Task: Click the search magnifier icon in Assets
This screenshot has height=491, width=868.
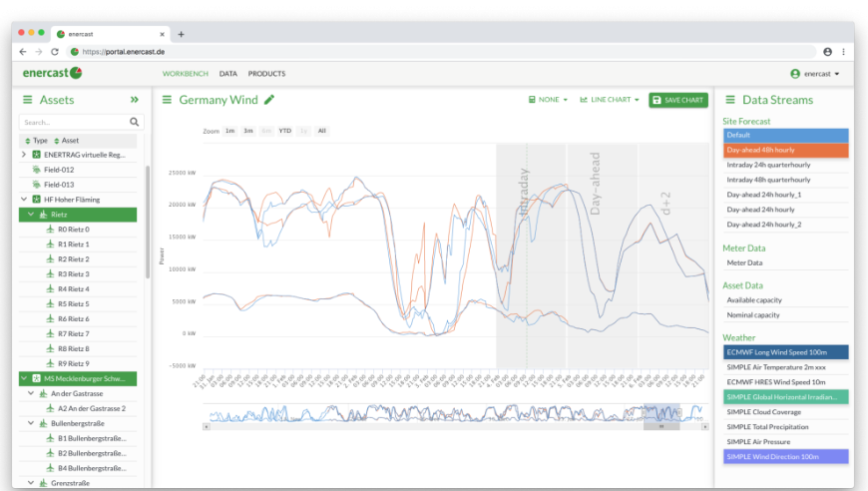Action: click(x=134, y=122)
